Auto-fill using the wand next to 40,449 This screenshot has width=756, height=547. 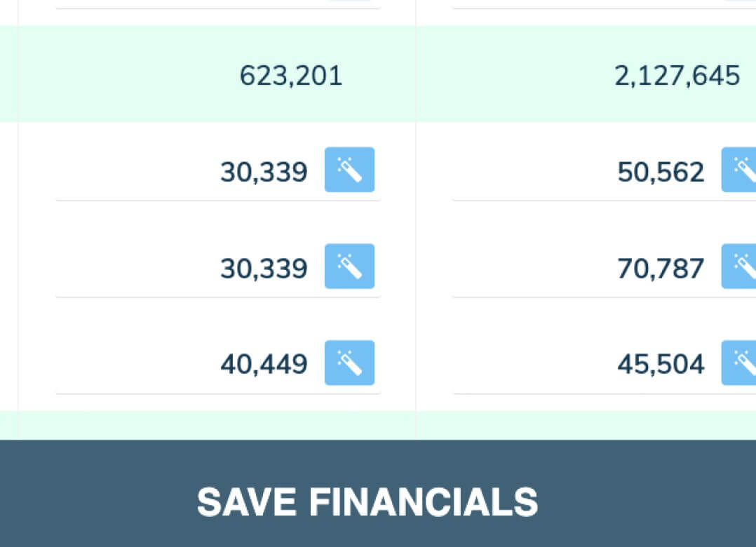click(x=349, y=363)
